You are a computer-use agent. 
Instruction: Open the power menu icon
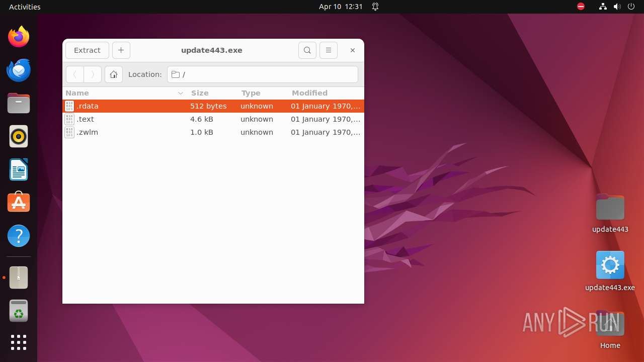coord(631,7)
